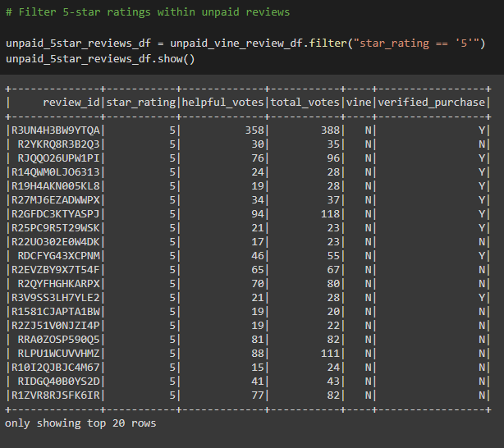Click total votes value 118
This screenshot has width=504, height=448.
click(x=331, y=214)
